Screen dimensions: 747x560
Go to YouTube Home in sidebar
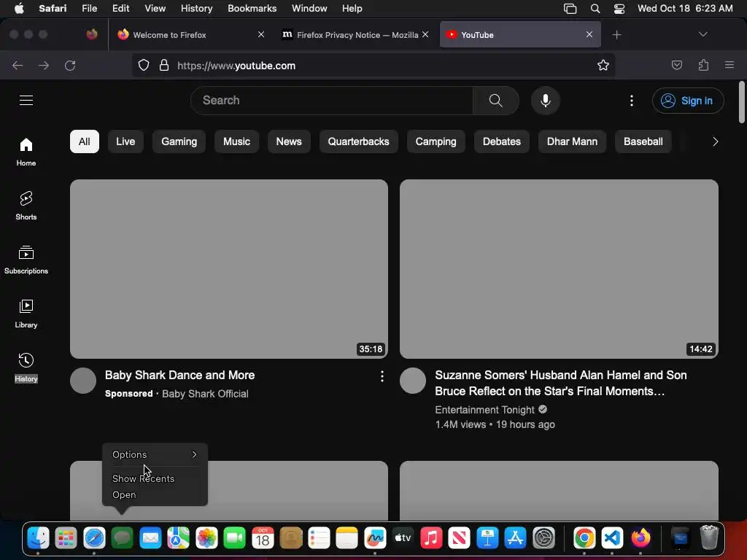pos(26,152)
